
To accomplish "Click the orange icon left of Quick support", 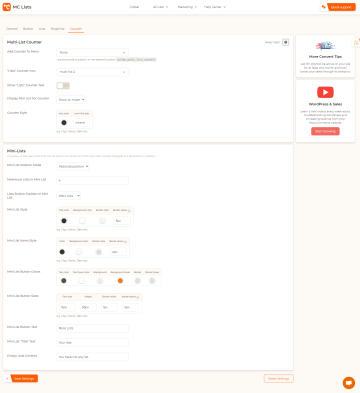I will [323, 7].
